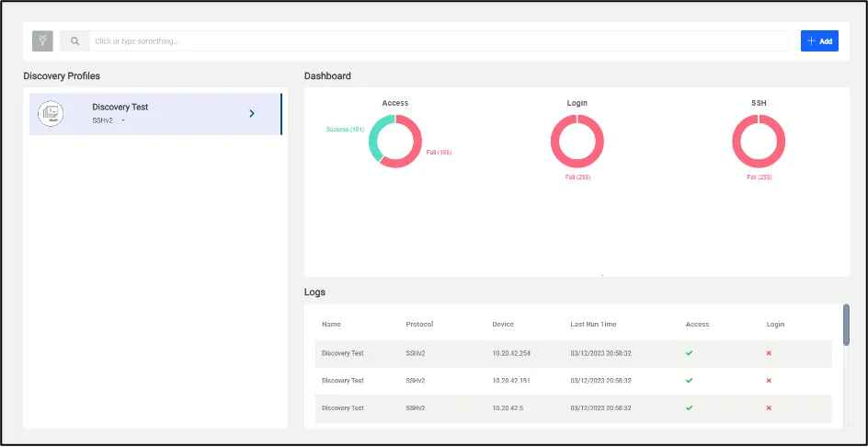
Task: Click device IP 10.20.42.254
Action: coord(511,353)
